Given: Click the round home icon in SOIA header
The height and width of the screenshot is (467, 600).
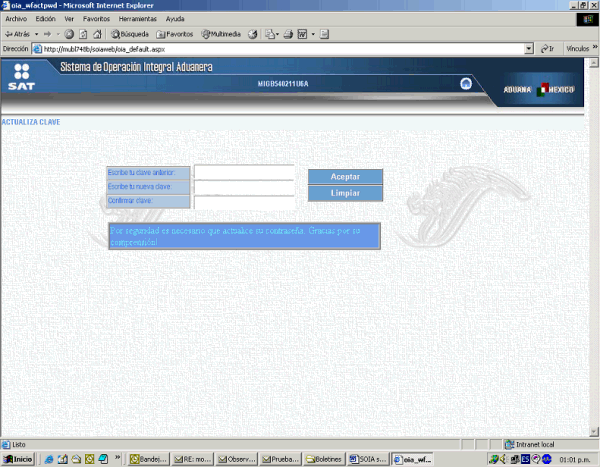Looking at the screenshot, I should [x=466, y=83].
